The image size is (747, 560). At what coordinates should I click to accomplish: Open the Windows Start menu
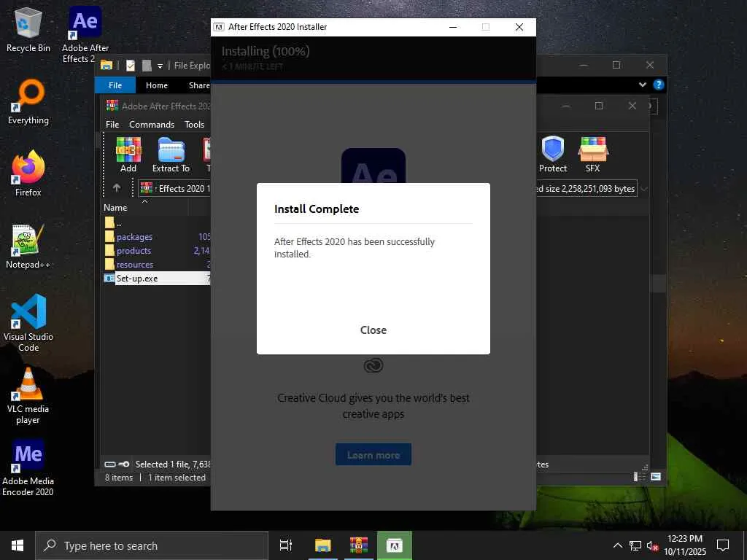pos(18,545)
